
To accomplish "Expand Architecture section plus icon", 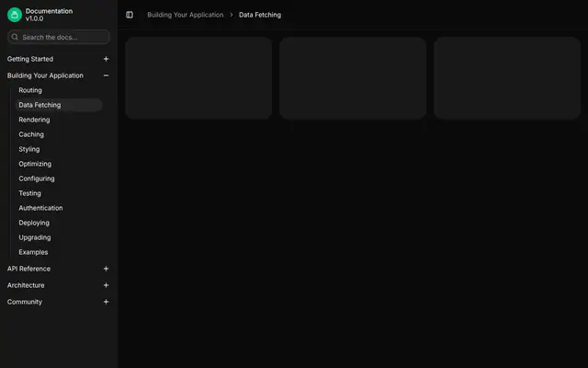I will [x=107, y=285].
